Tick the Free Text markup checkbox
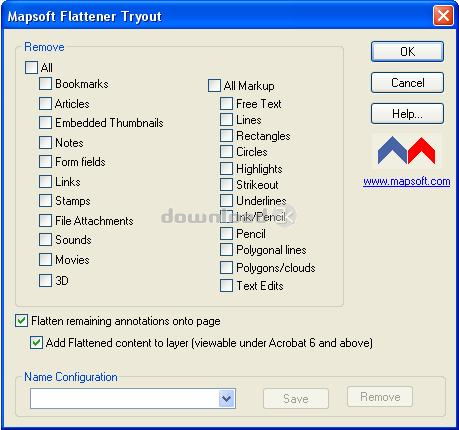459x430 pixels. pos(226,103)
